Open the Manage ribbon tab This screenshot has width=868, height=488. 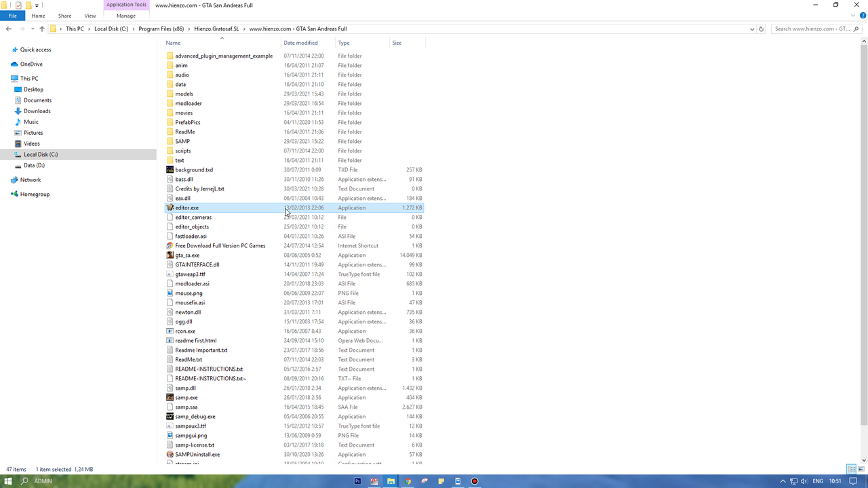click(125, 16)
